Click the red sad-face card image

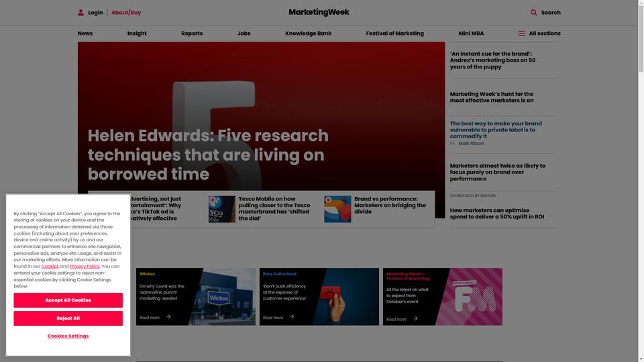coord(345,297)
